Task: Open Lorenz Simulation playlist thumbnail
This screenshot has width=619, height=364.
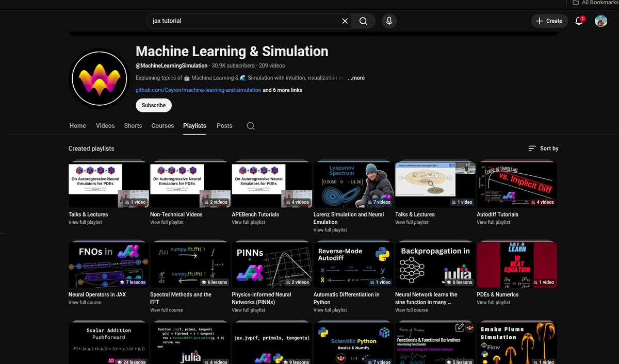Action: pos(353,185)
